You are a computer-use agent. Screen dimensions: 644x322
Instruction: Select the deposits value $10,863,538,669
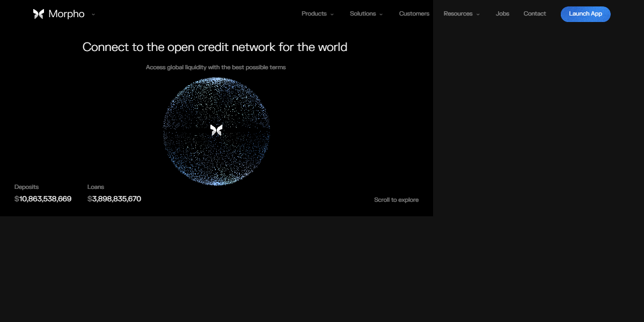43,199
